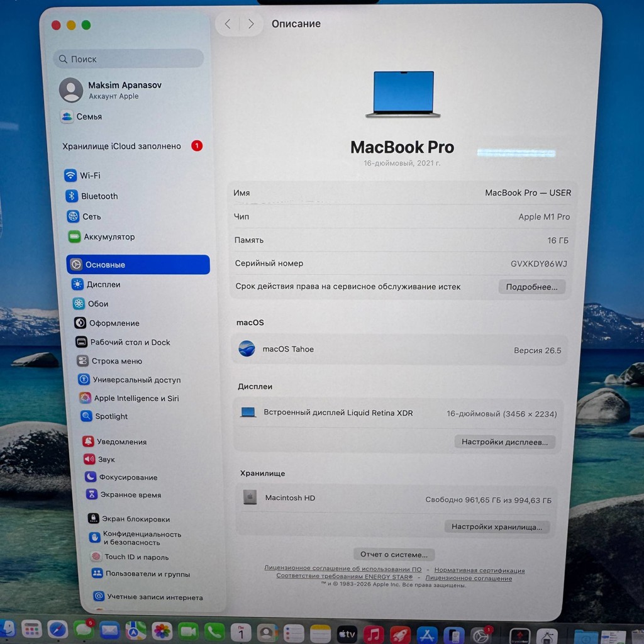
Task: Open Соответствие требованиям ENERGY STAR link
Action: click(x=344, y=576)
